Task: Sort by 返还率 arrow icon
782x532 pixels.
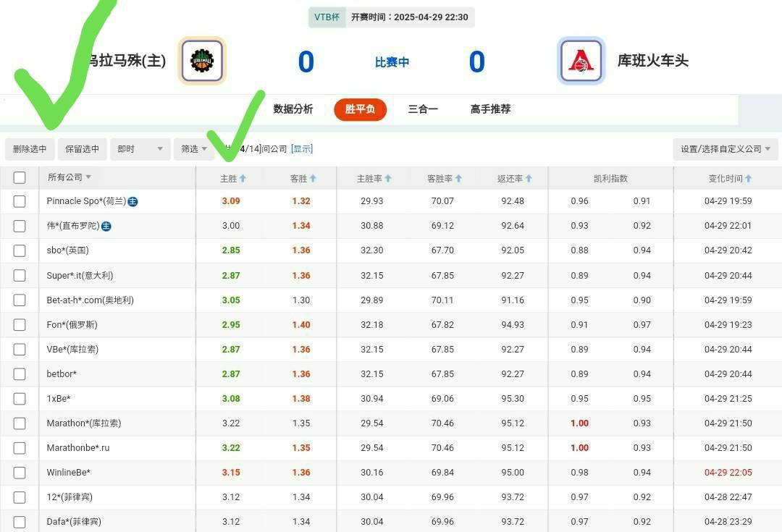Action: pos(529,179)
